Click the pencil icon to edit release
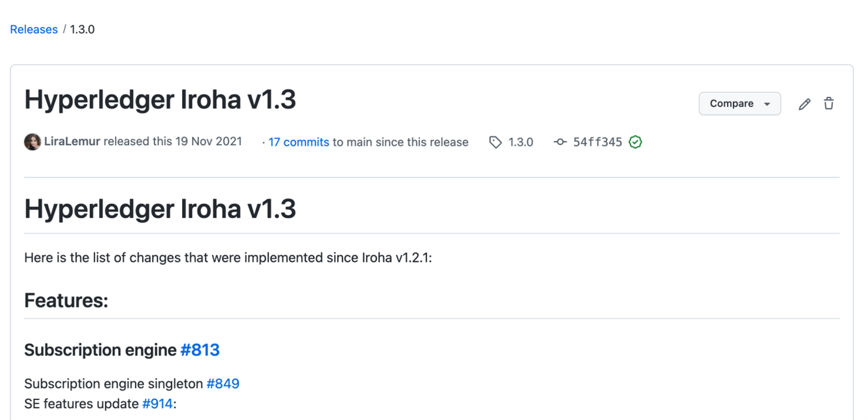868x420 pixels. tap(804, 103)
